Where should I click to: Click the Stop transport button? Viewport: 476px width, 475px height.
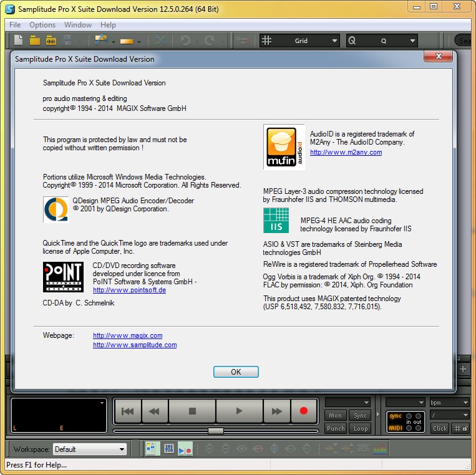click(x=192, y=411)
